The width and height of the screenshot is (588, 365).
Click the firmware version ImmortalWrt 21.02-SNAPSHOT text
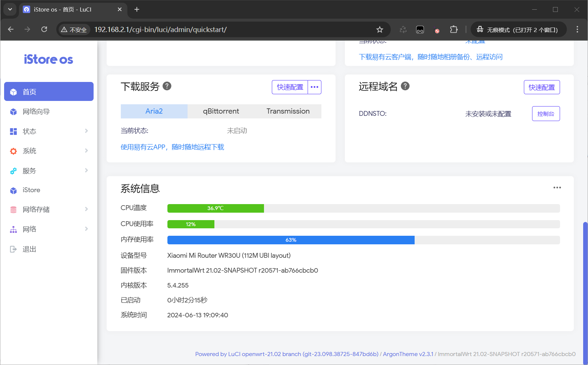[243, 270]
